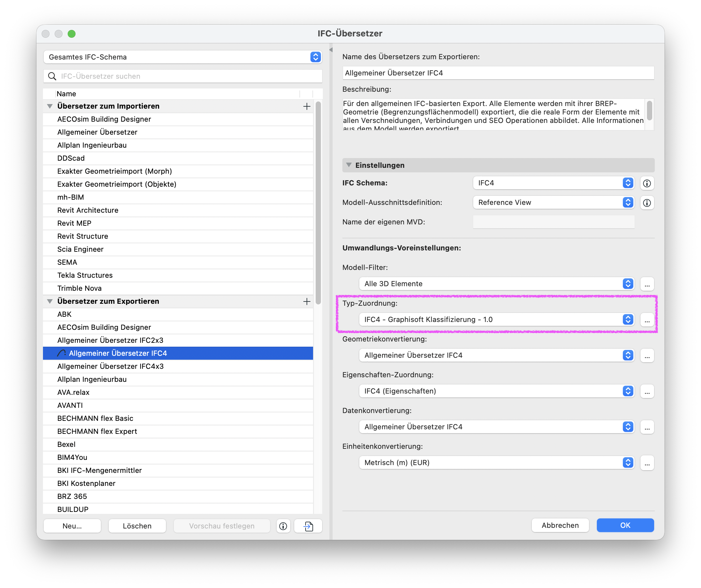Open Geometriekonvertierung dropdown

coord(496,355)
